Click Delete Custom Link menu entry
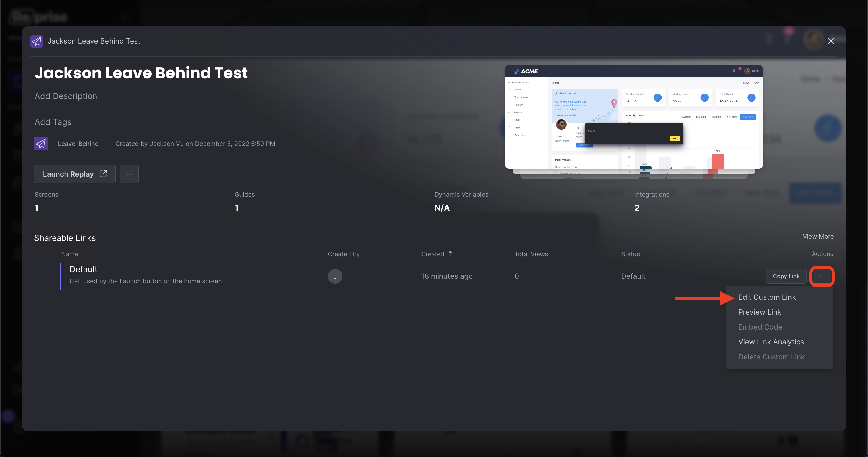Screen dimensions: 868x457 tap(771, 357)
